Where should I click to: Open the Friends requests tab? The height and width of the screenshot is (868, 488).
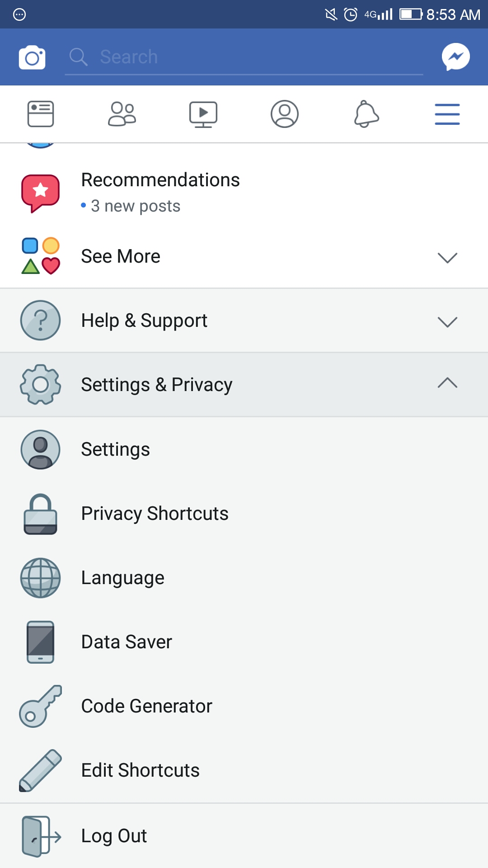pyautogui.click(x=122, y=114)
